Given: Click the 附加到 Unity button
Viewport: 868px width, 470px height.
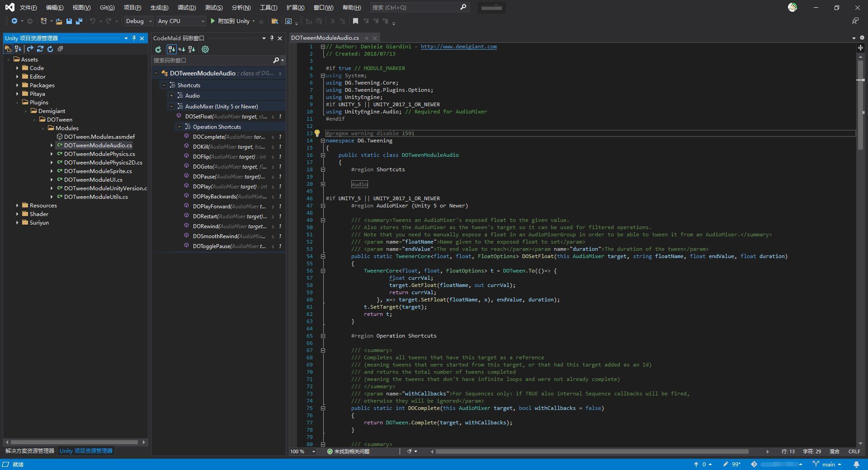Looking at the screenshot, I should (x=233, y=21).
